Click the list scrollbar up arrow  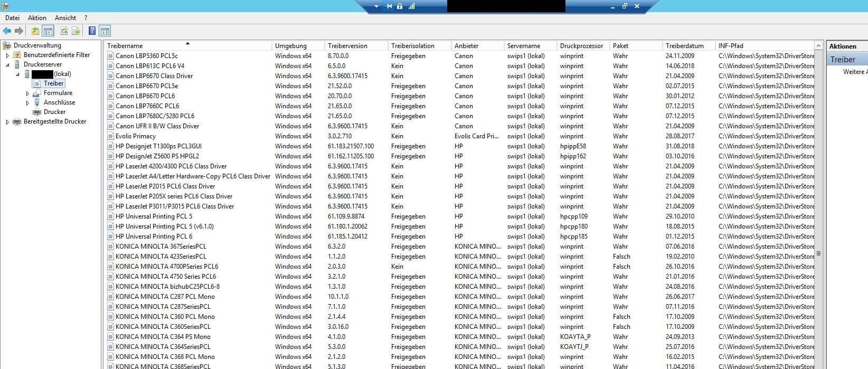point(819,46)
